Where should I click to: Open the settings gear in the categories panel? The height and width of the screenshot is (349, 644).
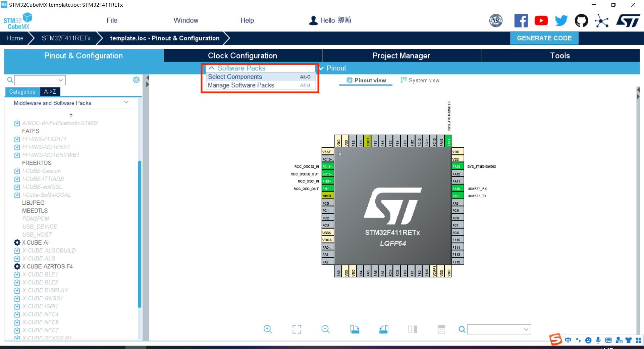(x=136, y=80)
